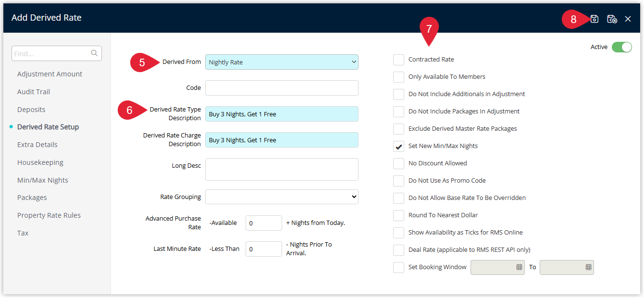Viewport: 644px width, 298px height.
Task: Open Adjustment Amount section
Action: click(50, 74)
